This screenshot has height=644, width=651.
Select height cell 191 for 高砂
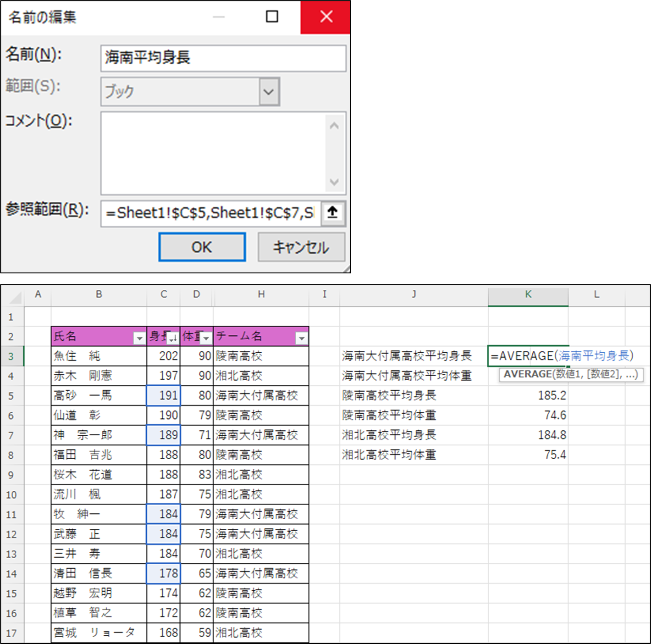pos(164,395)
